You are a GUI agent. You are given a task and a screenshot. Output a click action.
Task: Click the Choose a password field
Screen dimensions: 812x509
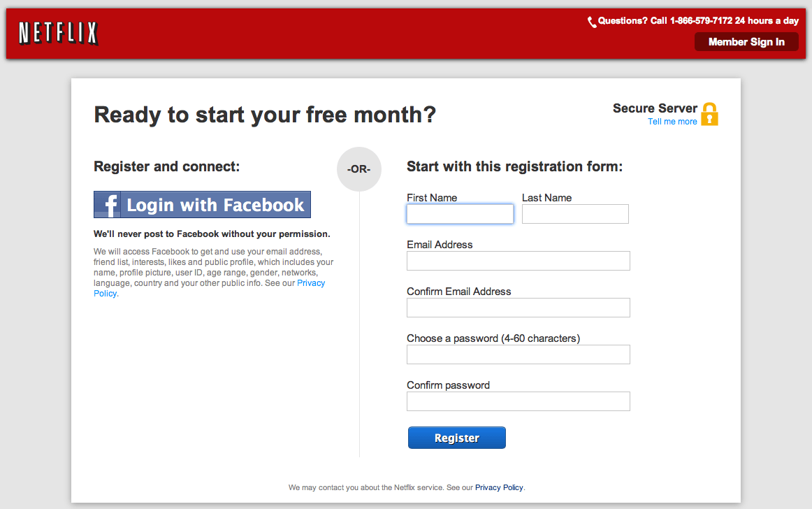(x=519, y=354)
